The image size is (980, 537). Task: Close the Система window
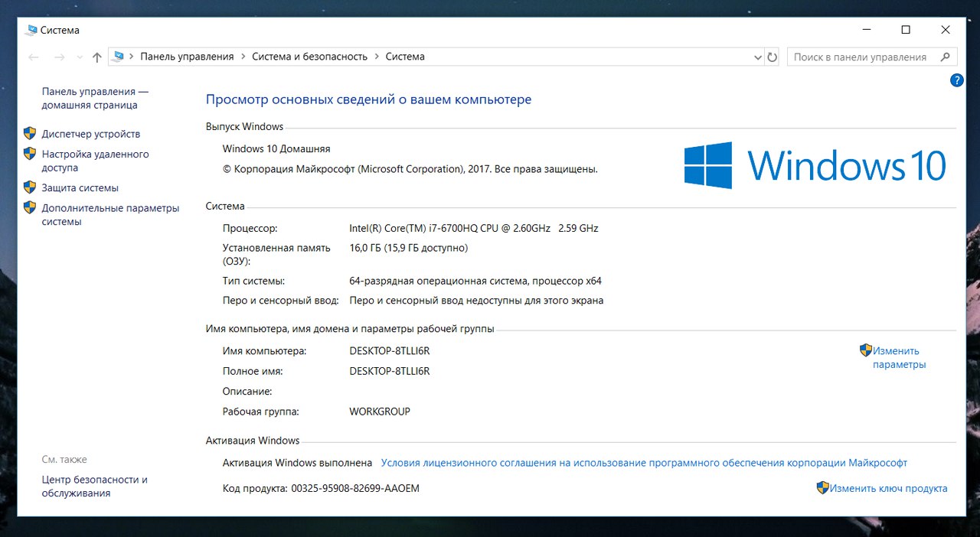pyautogui.click(x=946, y=30)
